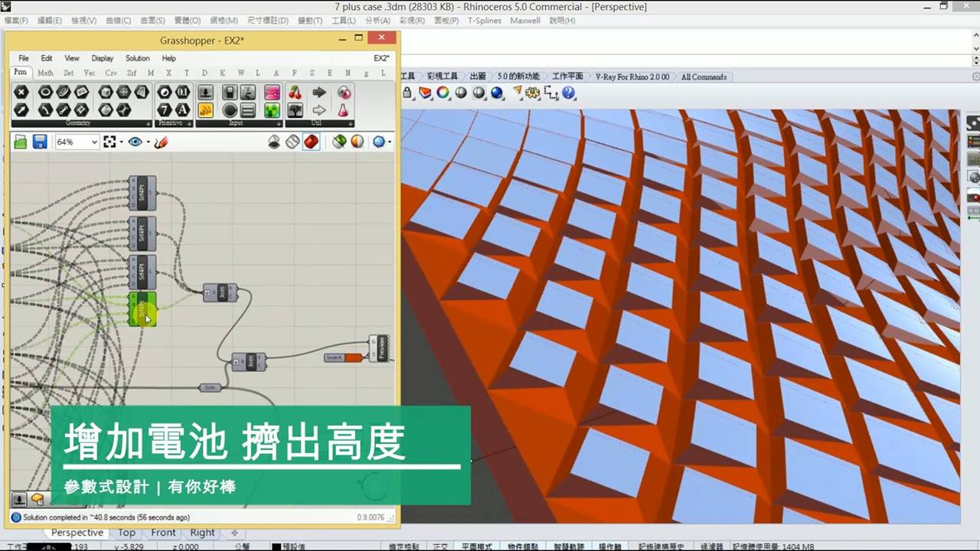
Task: Switch to the Front viewport tab
Action: [x=163, y=533]
